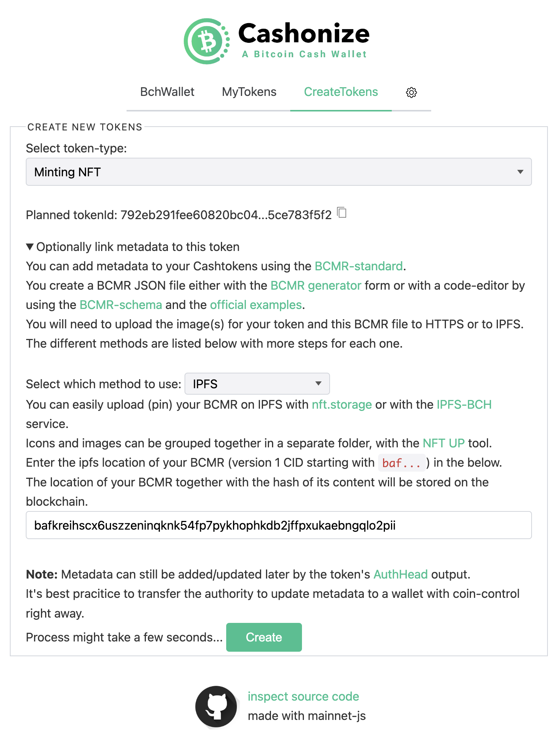560x737 pixels.
Task: Click the GitHub octocat logo
Action: tap(216, 706)
